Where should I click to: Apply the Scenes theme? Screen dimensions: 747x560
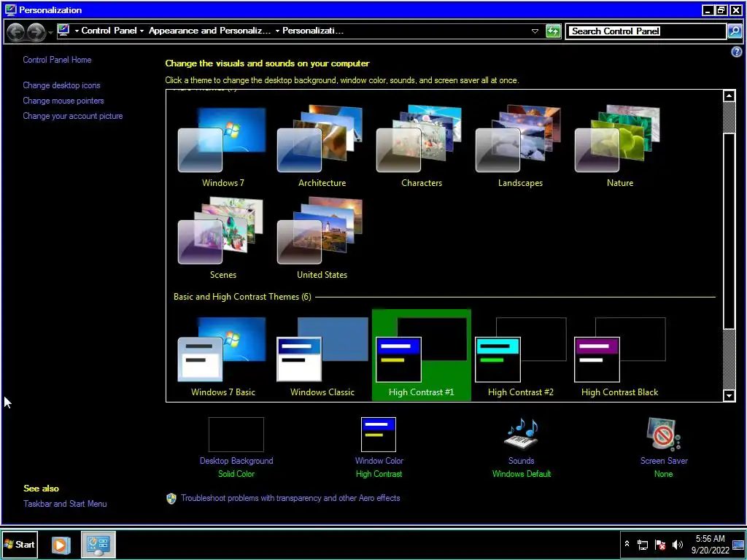coord(222,238)
